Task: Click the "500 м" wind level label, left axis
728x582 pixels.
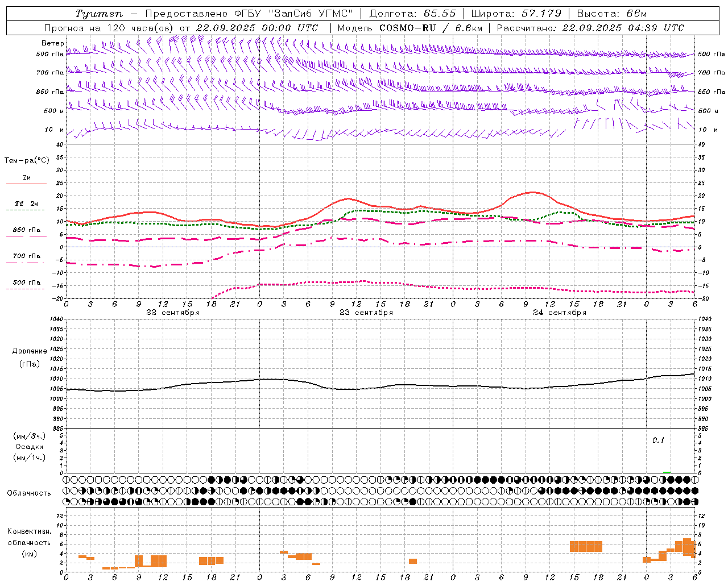Action: [x=54, y=111]
